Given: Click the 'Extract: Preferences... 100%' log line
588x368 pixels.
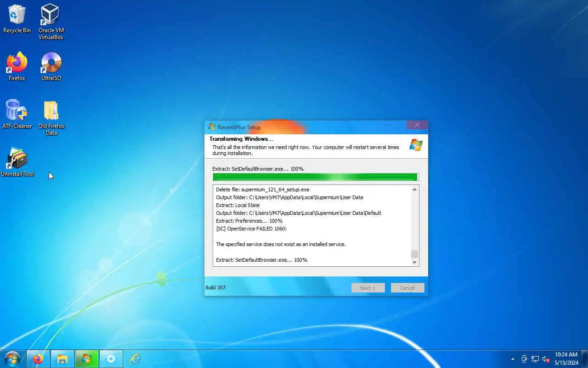Looking at the screenshot, I should point(249,221).
